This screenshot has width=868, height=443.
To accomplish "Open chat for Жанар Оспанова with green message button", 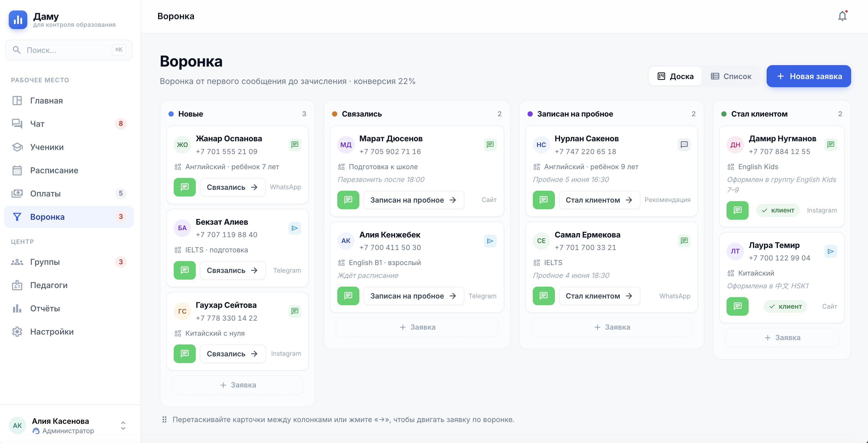I will 185,187.
